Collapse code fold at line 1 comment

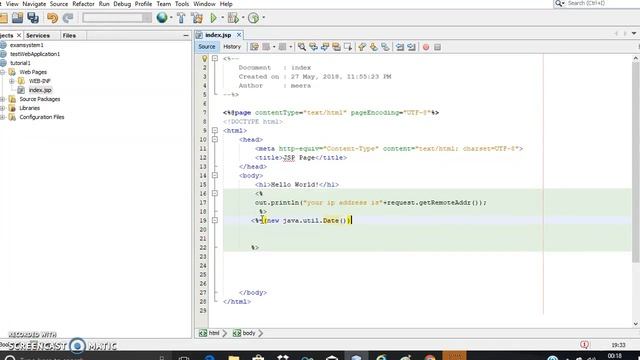[x=215, y=59]
